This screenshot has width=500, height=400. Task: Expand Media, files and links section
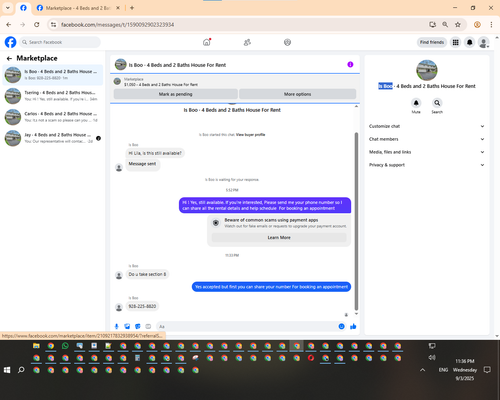(426, 152)
